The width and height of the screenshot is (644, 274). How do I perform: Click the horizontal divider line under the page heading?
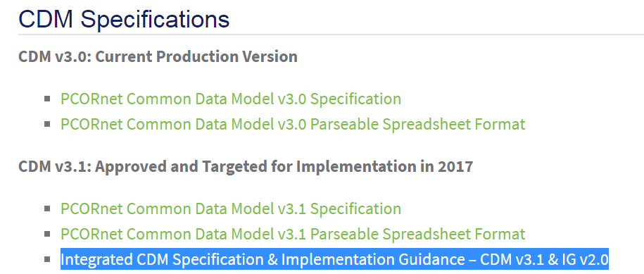pos(331,35)
